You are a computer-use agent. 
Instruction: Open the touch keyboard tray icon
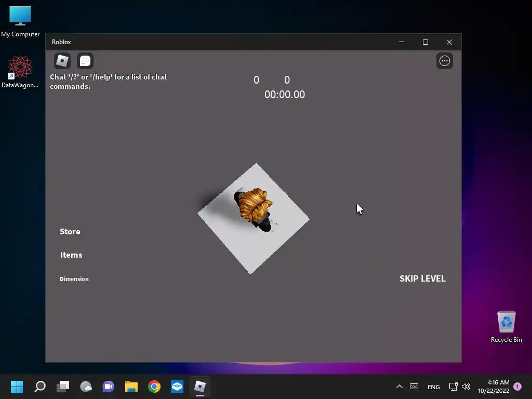pyautogui.click(x=414, y=387)
